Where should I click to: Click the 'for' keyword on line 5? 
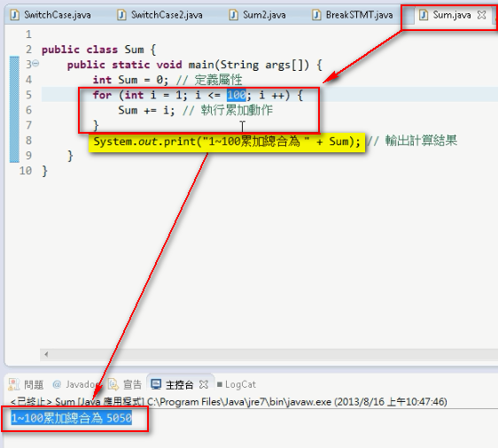[102, 95]
